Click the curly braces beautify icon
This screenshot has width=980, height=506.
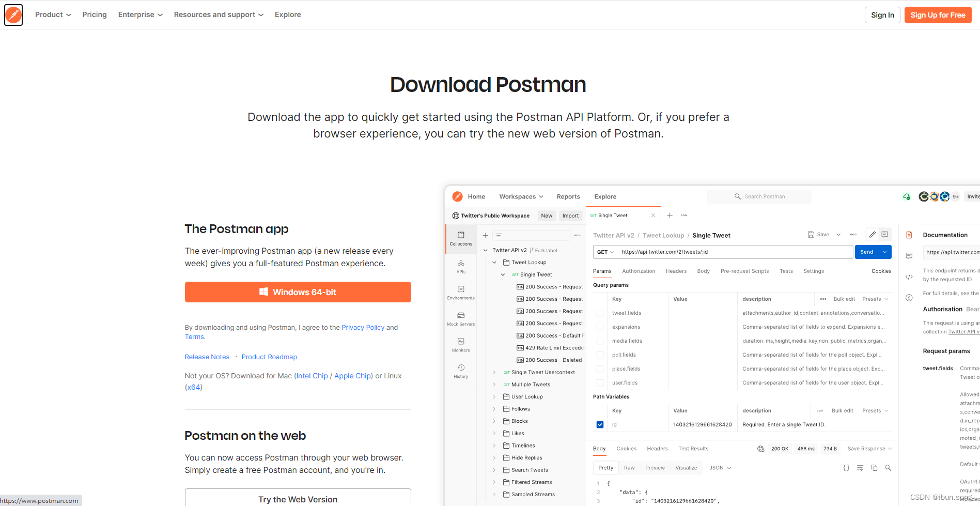point(846,468)
